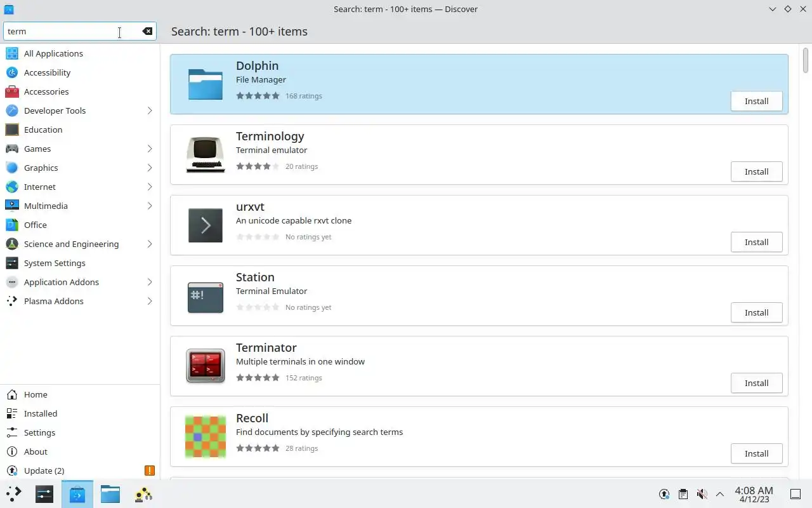Install Terminator
The width and height of the screenshot is (812, 508).
756,383
